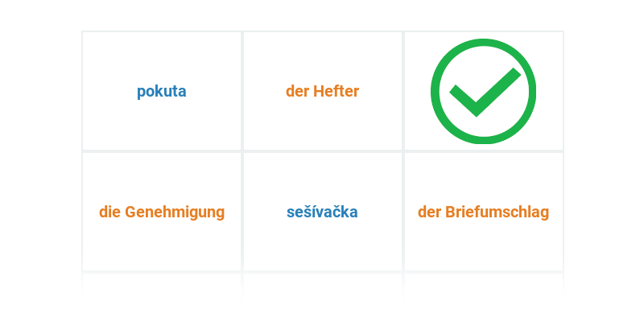Click the blue Czech word pokuta
The image size is (644, 322).
pos(162,91)
